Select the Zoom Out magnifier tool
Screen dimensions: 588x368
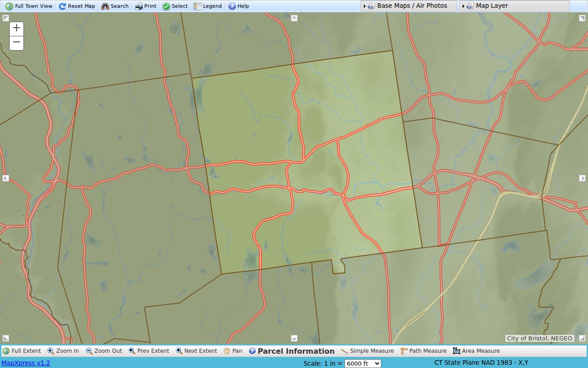click(89, 351)
